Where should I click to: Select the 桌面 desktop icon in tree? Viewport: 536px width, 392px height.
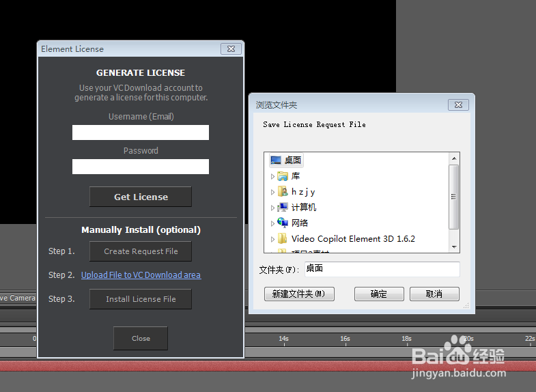[x=276, y=160]
